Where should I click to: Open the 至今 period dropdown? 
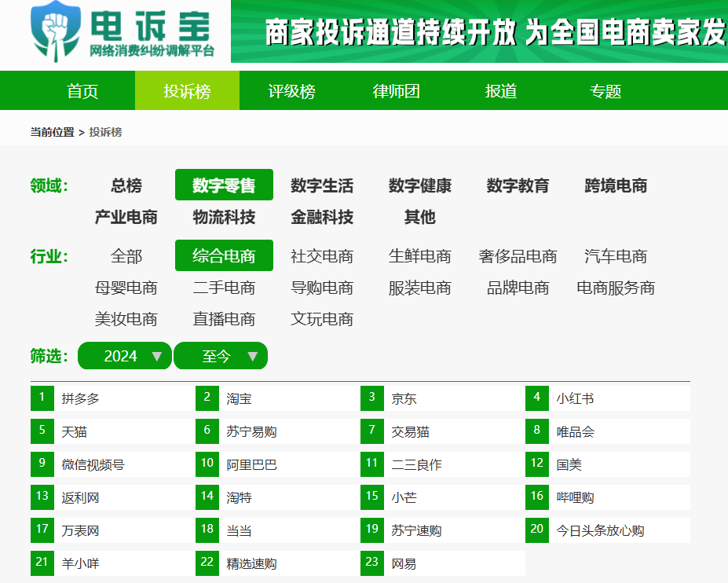pyautogui.click(x=221, y=356)
